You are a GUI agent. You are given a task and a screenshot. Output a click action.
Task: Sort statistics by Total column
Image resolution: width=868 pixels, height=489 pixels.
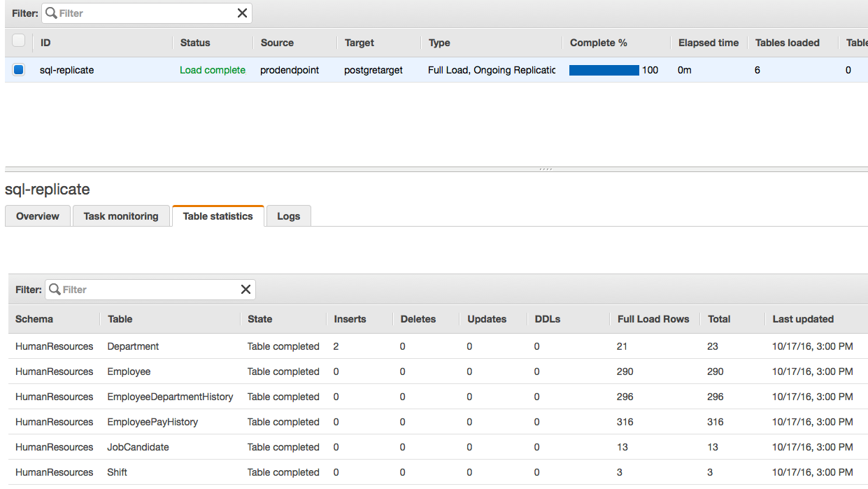[x=719, y=319]
